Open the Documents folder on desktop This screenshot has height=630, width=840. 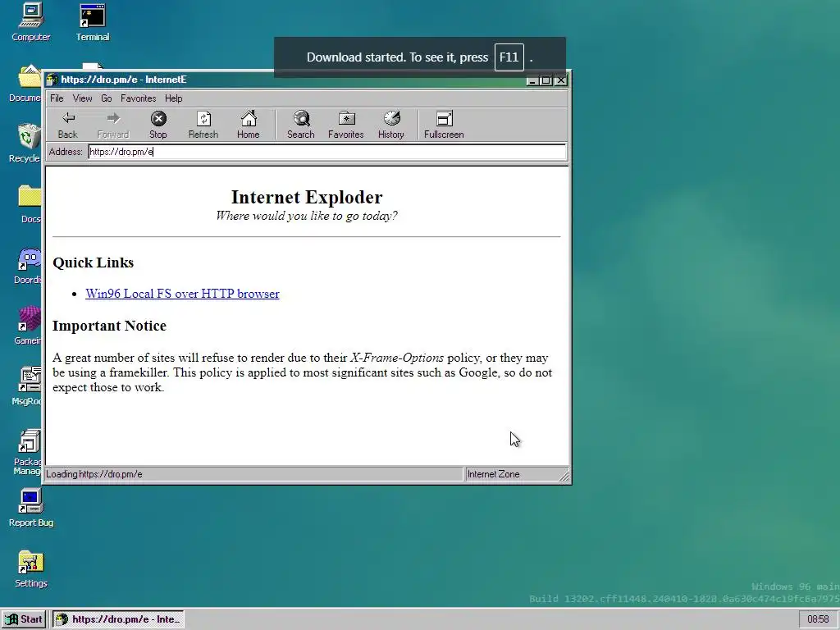(25, 84)
